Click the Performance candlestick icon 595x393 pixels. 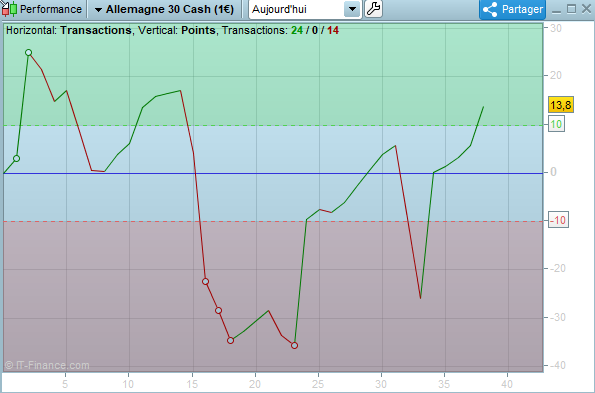click(x=9, y=9)
